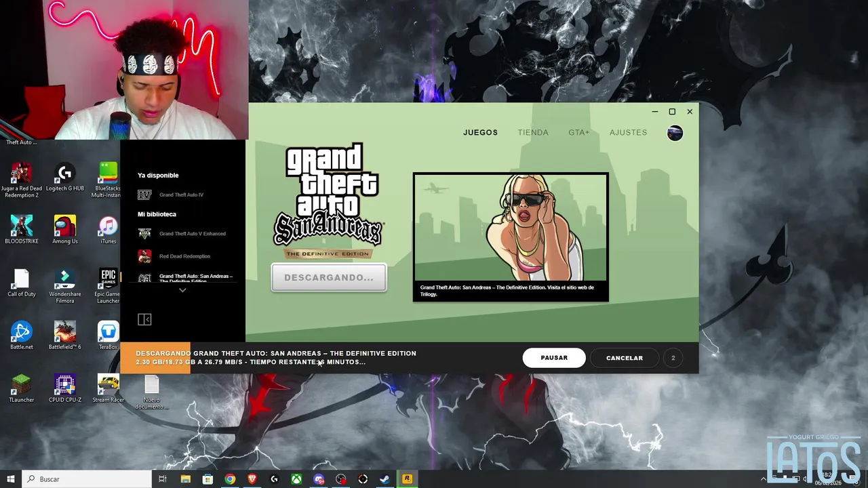Viewport: 868px width, 488px height.
Task: Open Epic Games Launcher desktop shortcut
Action: click(108, 285)
